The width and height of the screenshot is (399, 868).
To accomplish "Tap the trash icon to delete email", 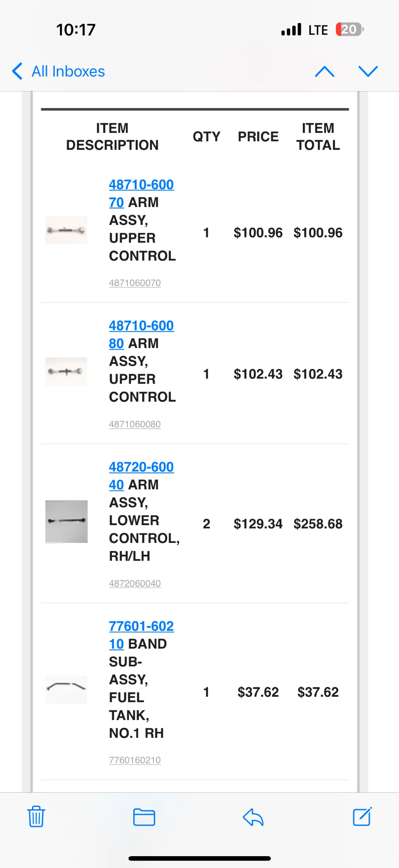I will (36, 816).
